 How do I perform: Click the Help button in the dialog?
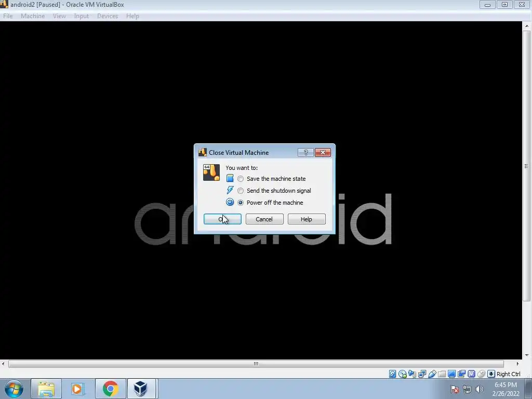tap(307, 219)
